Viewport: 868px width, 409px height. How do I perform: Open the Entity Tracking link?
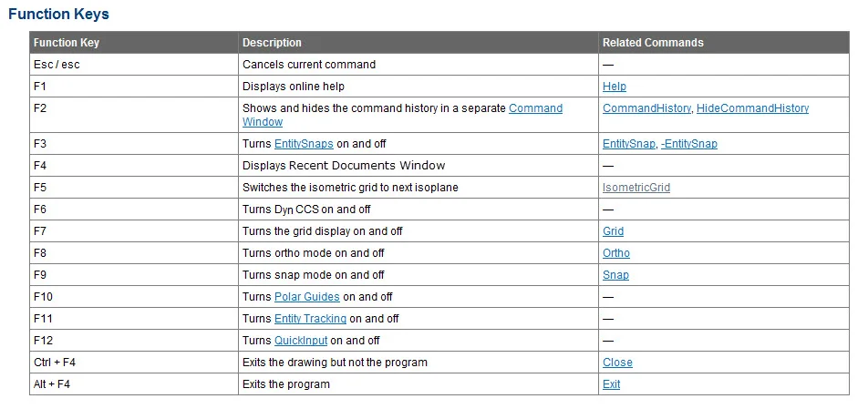pos(310,319)
